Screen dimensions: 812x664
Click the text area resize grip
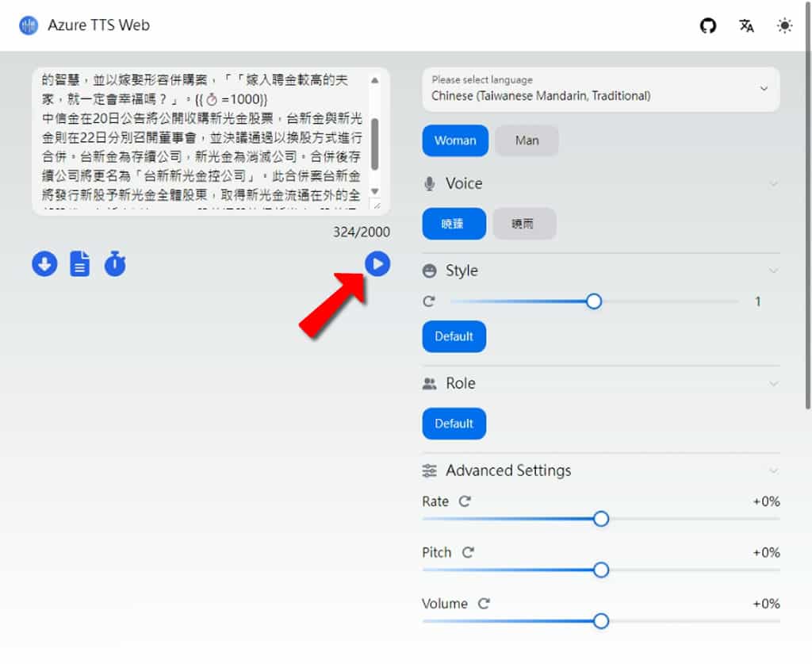[x=376, y=205]
